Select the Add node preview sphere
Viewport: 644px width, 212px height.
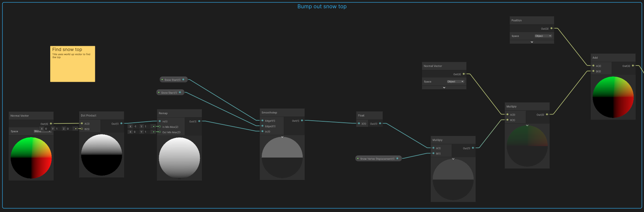[613, 97]
